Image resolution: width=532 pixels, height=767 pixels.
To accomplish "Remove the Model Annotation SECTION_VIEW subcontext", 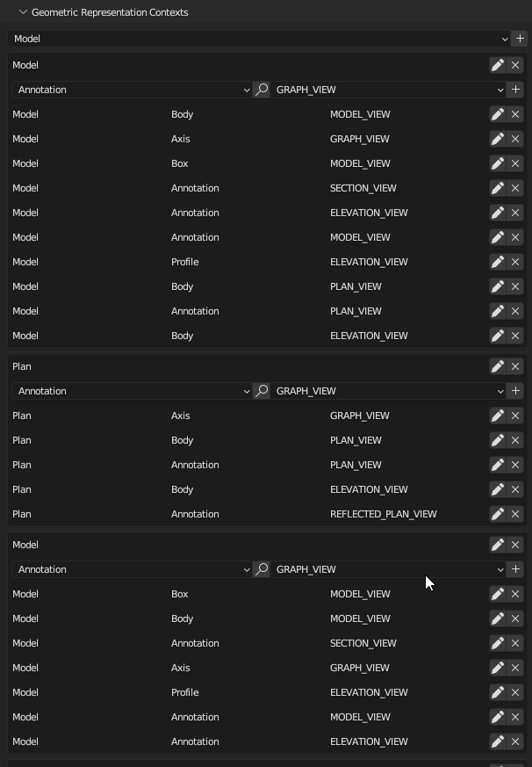I will coord(515,188).
